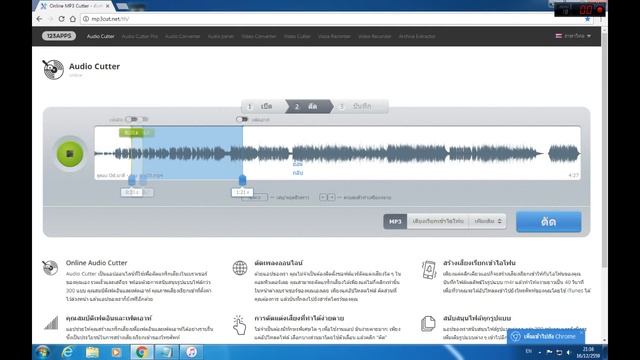Screen dimensions: 640x360
Task: Open the more formats dropdown beside iPhone ringtone
Action: pos(488,221)
